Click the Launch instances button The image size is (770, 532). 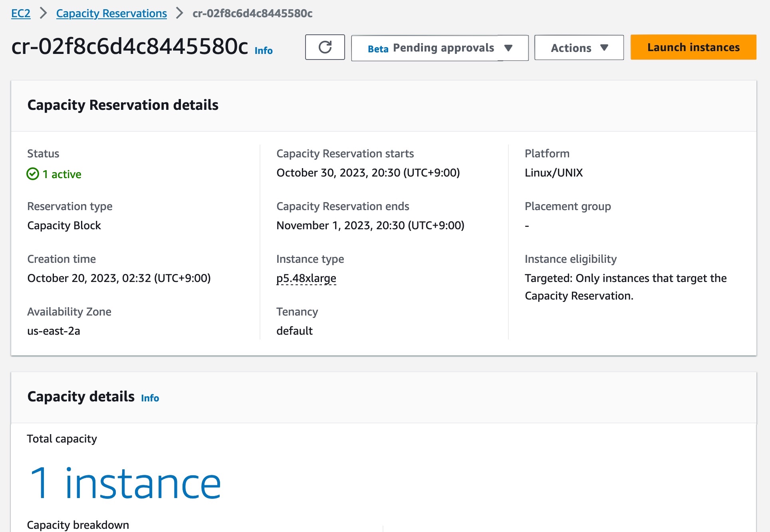693,47
